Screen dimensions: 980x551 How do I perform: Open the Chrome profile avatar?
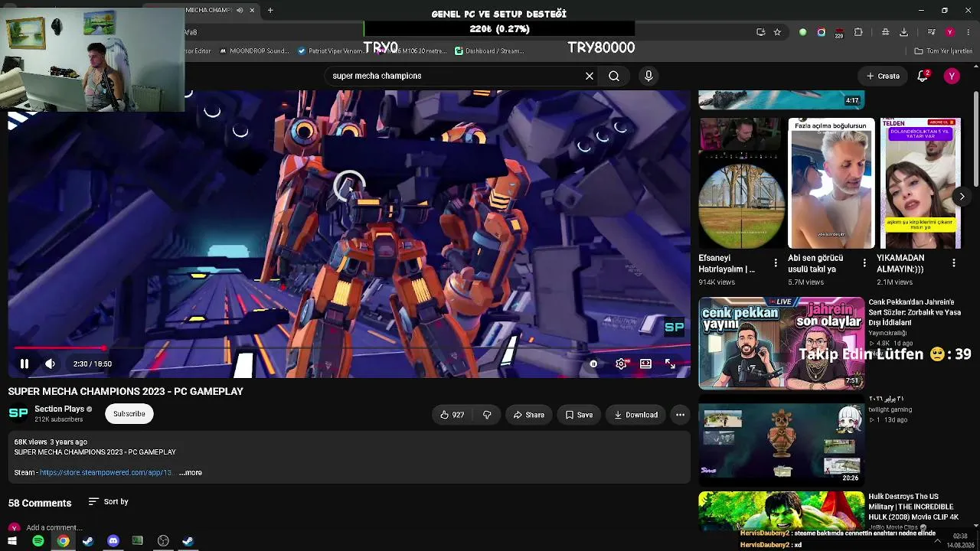pos(950,32)
